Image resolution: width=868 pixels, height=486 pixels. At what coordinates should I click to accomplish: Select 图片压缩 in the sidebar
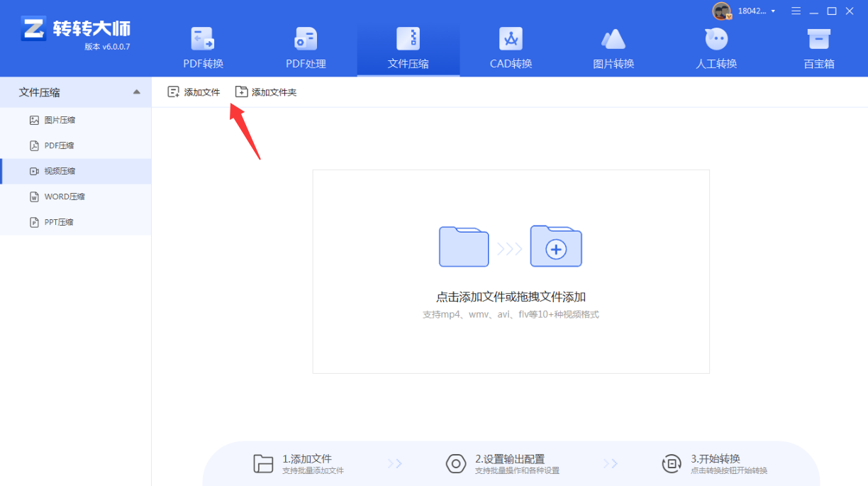click(x=76, y=120)
